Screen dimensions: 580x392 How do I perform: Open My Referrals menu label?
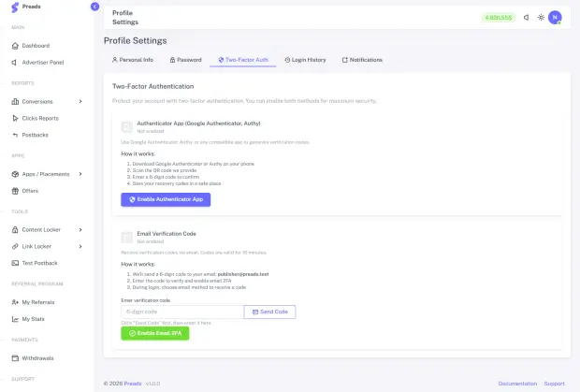(x=38, y=302)
